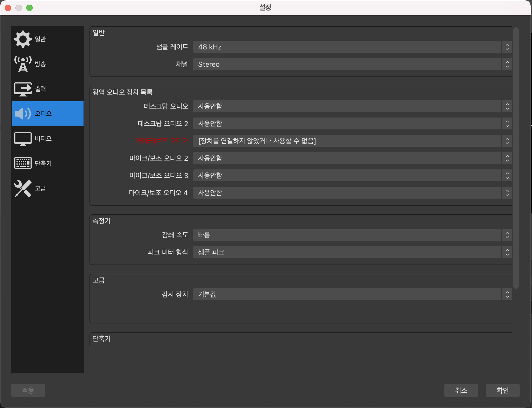Viewport: 532px width, 408px height.
Task: Open the 마이크/보조 오디오 2 dropdown
Action: (x=352, y=158)
